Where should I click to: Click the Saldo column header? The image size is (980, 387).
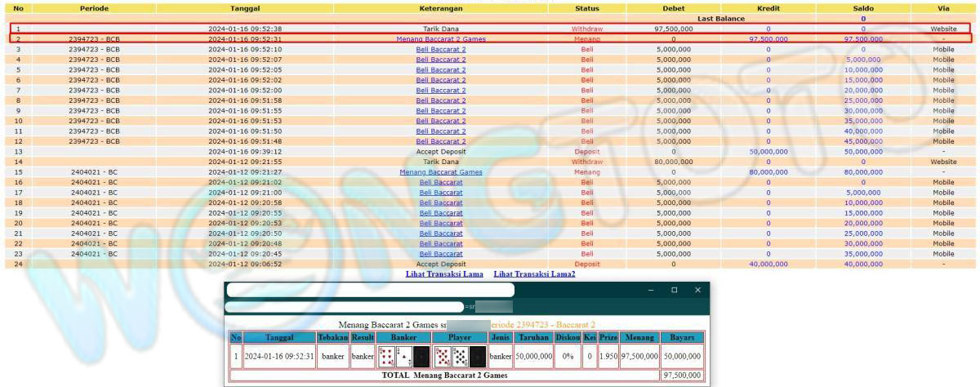pos(863,8)
